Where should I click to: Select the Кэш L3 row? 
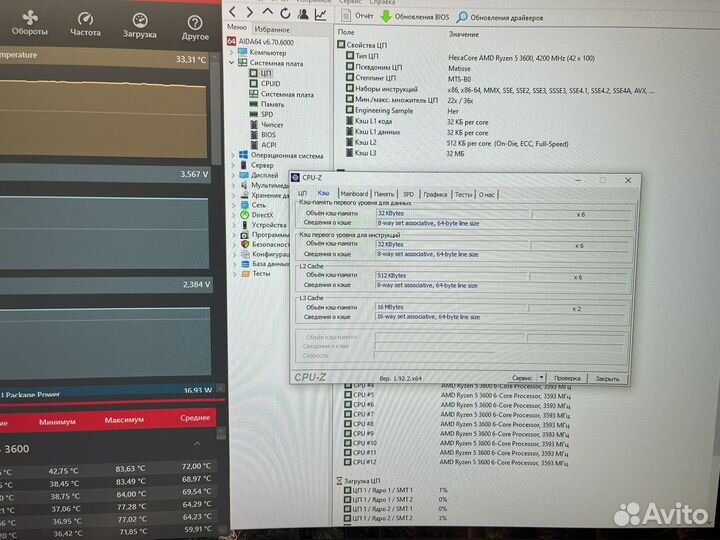[405, 153]
